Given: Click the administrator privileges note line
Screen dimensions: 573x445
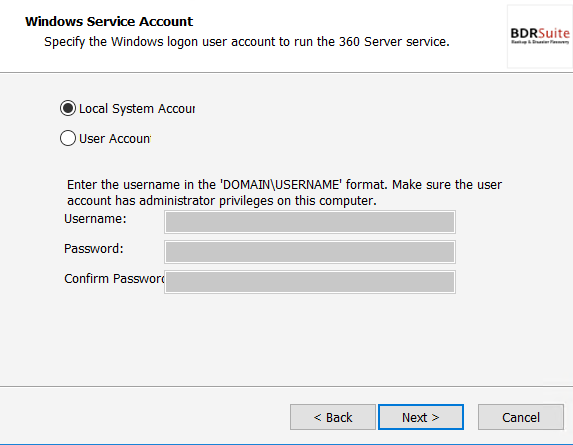Looking at the screenshot, I should point(222,201).
